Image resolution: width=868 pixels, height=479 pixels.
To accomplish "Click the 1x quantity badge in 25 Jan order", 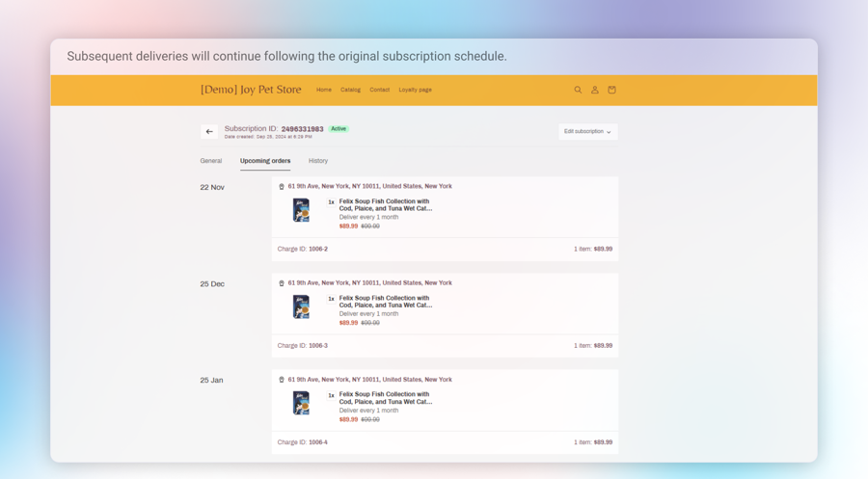I will click(331, 395).
